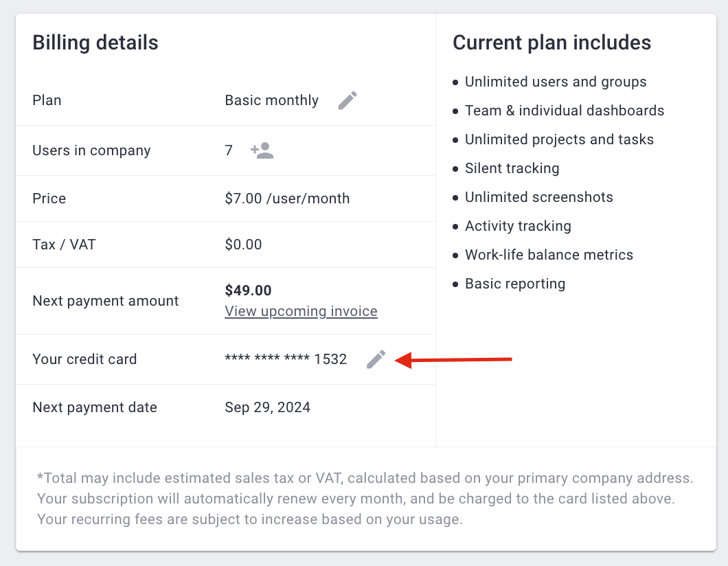
Task: Select the Plan row label
Action: tap(47, 100)
